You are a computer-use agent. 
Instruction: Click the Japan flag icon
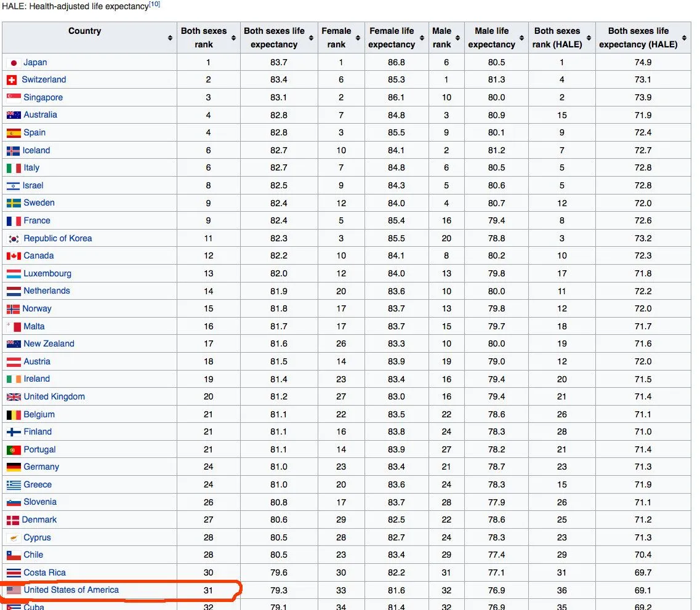click(14, 63)
